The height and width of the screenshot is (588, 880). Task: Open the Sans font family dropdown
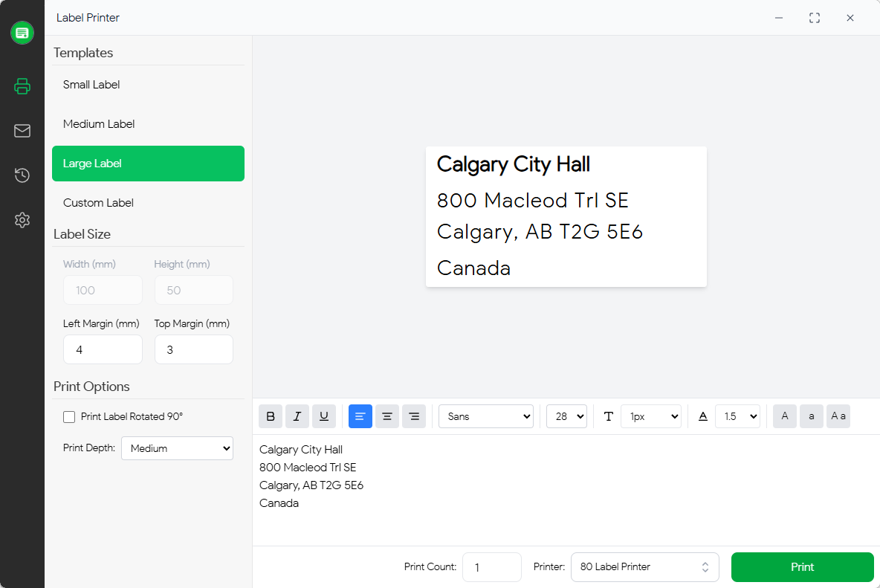pos(486,416)
